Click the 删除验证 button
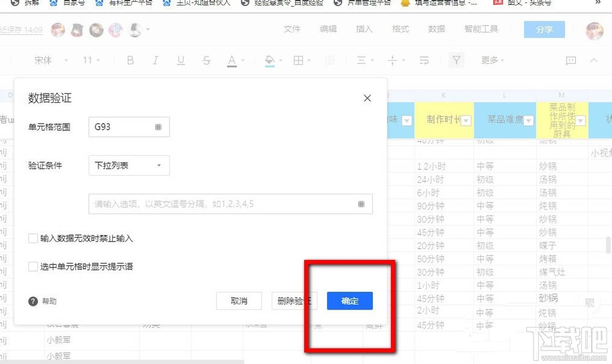Viewport: 612px width, 364px height. tap(294, 301)
